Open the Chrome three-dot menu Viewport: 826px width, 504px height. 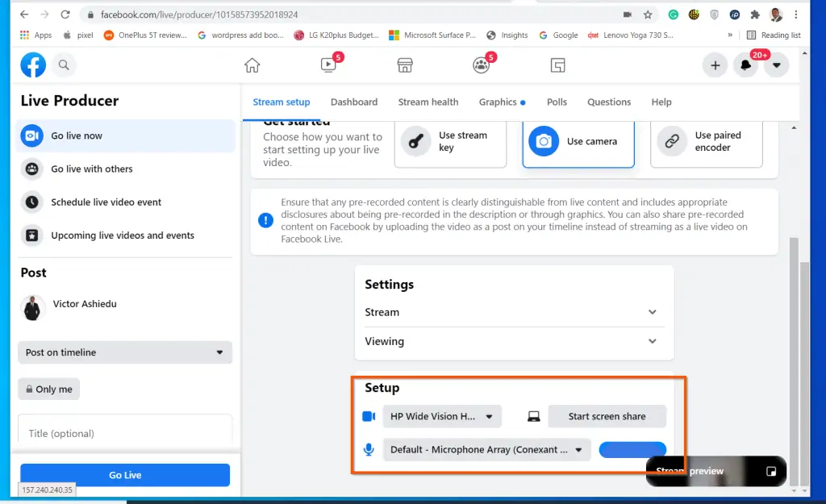(796, 15)
